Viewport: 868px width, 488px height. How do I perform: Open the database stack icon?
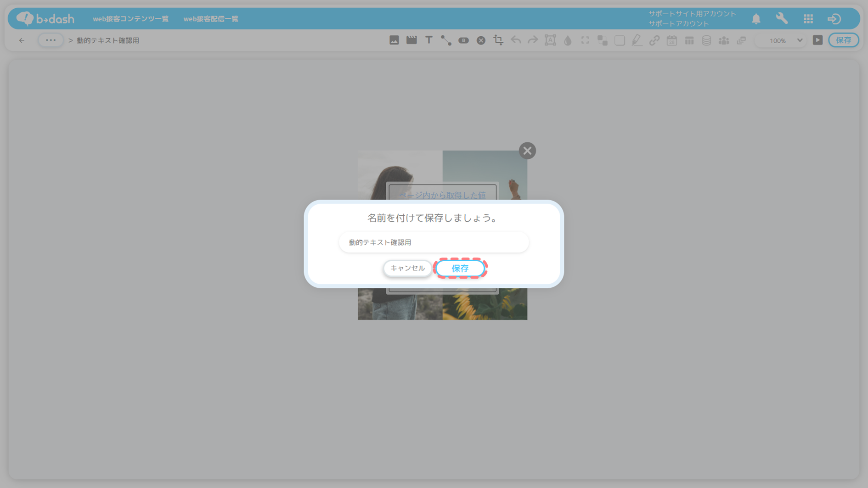[x=706, y=40]
